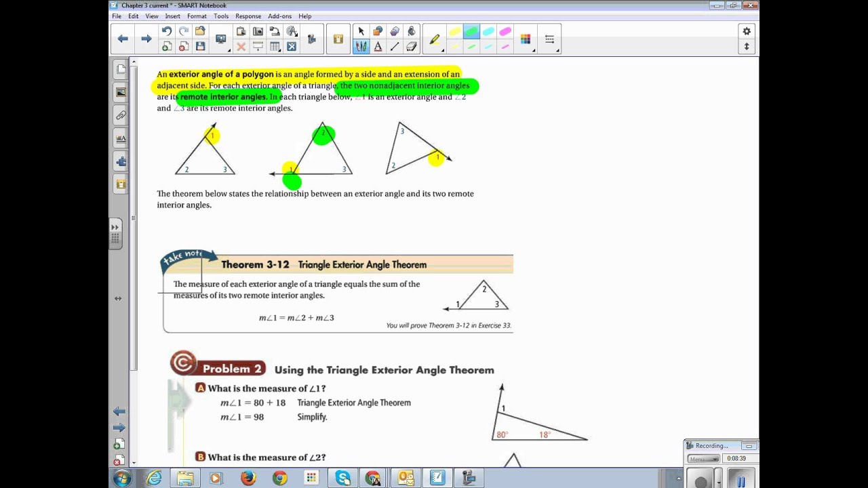This screenshot has width=868, height=488.
Task: Open the Properties sidebar tab
Action: [x=121, y=138]
